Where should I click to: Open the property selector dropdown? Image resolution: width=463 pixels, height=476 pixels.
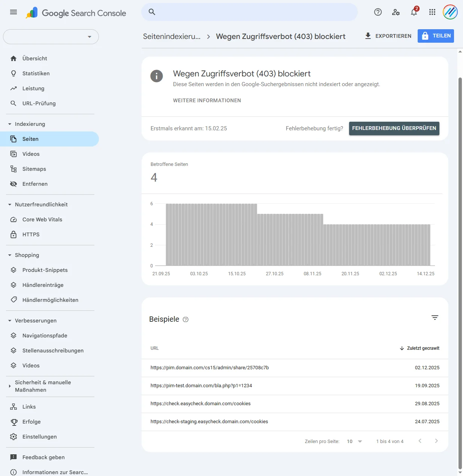point(51,37)
